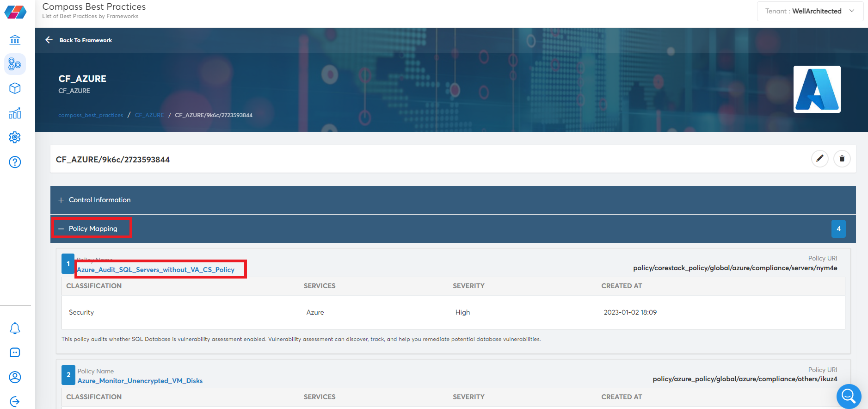Open the Azure_Audit_SQL_Servers_without_VA_CS_Policy link
This screenshot has height=409, width=868.
coord(156,270)
